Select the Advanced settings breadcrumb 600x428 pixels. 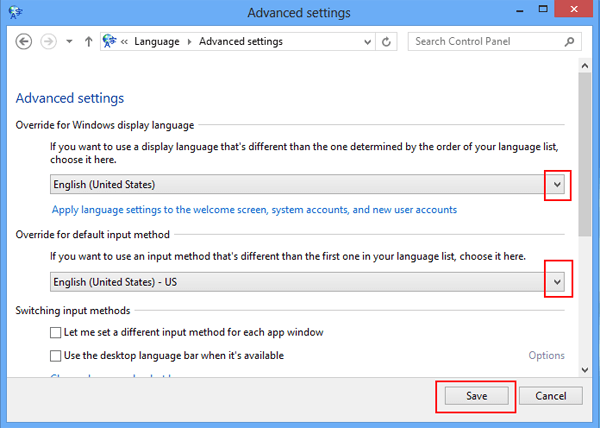(241, 41)
